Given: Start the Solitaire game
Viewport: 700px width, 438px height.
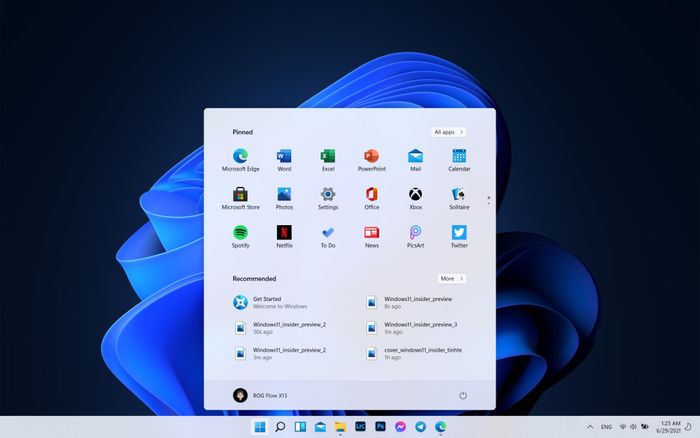Looking at the screenshot, I should point(459,198).
